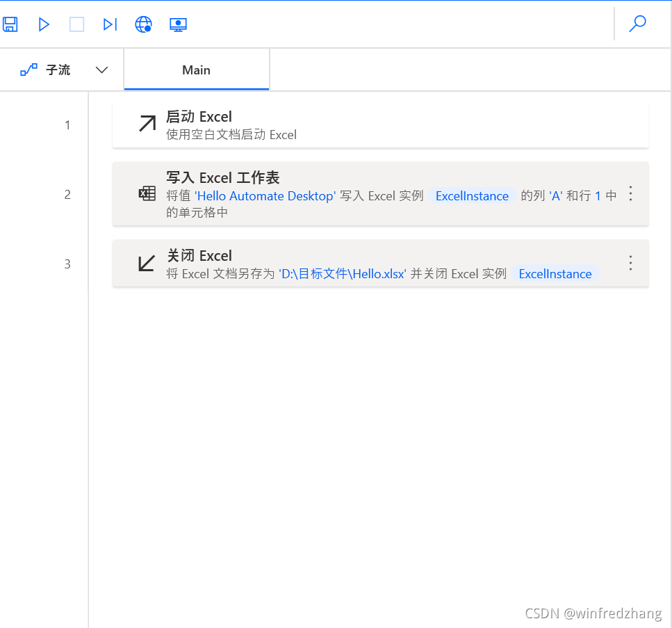
Task: Switch to the Main tab
Action: [x=196, y=70]
